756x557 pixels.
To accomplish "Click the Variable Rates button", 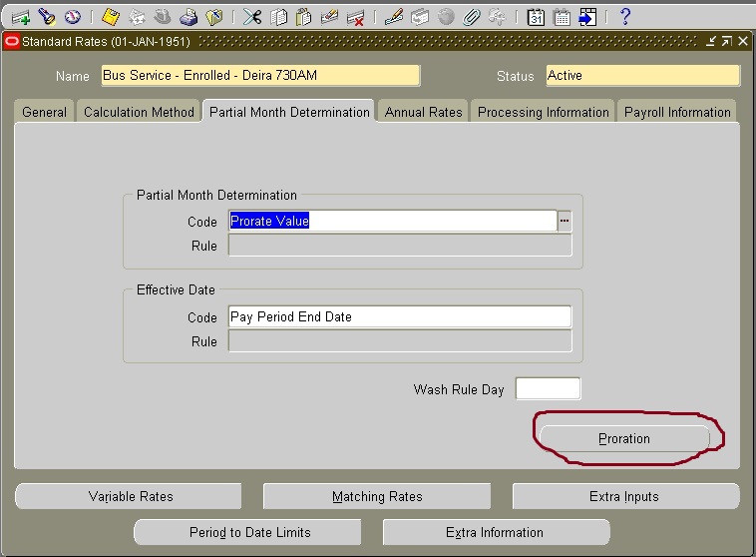I will pos(130,496).
